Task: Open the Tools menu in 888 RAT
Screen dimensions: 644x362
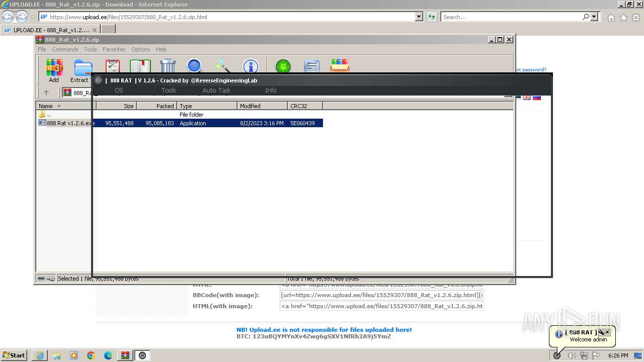Action: pyautogui.click(x=169, y=90)
